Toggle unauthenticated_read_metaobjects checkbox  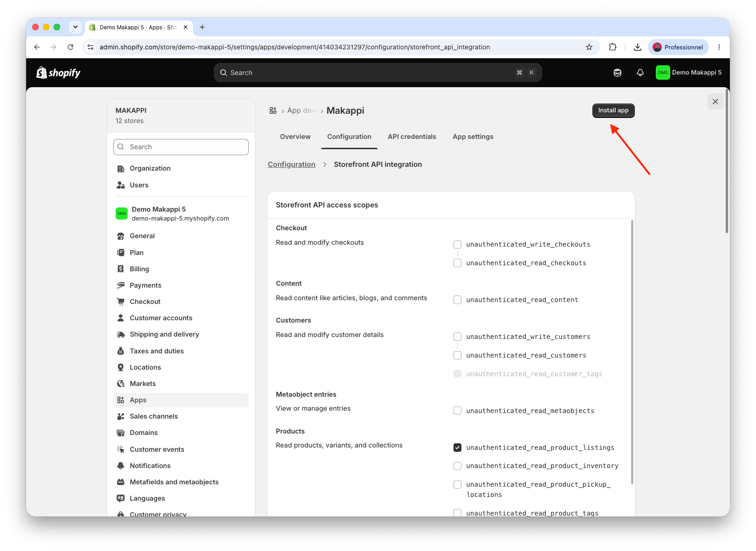point(458,411)
